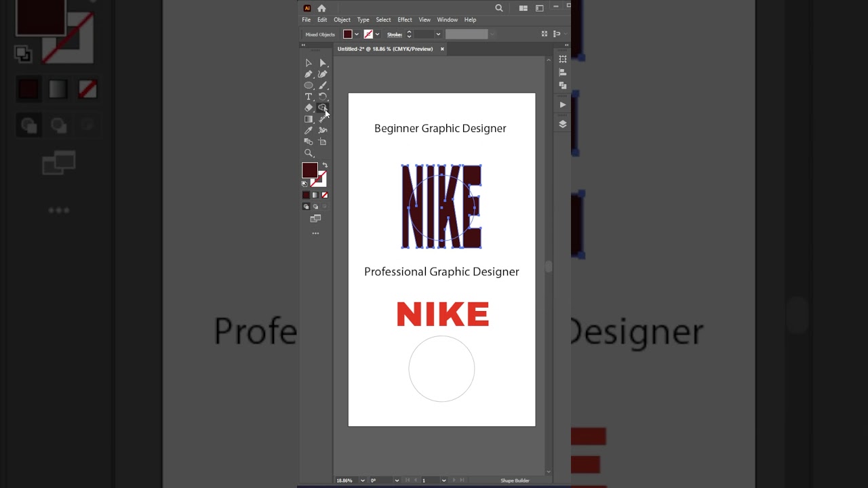
Task: Adjust stroke weight stepper arrows
Action: click(x=409, y=35)
